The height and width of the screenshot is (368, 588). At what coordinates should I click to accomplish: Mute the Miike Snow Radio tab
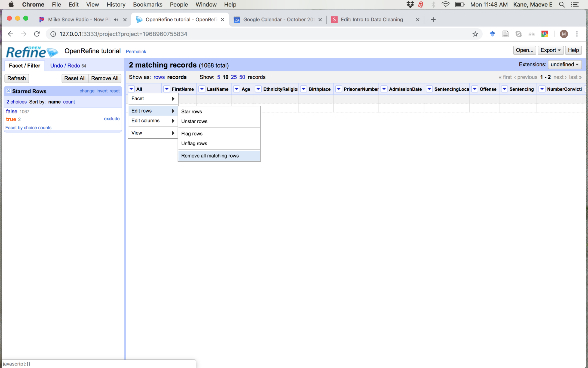[116, 20]
